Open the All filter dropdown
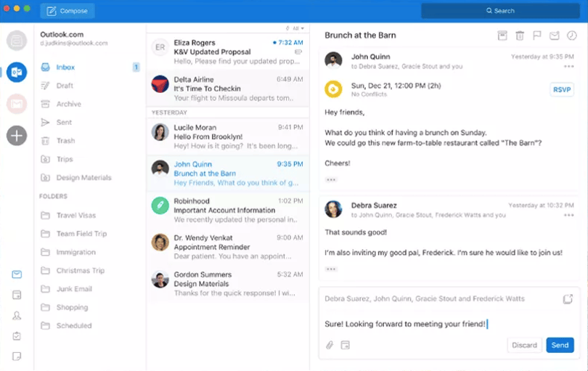This screenshot has height=371, width=588. coord(295,28)
